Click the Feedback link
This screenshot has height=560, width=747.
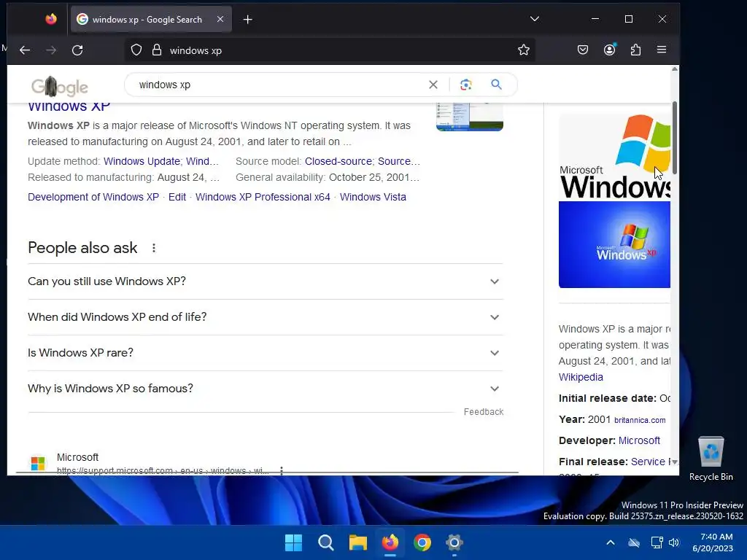click(x=484, y=412)
